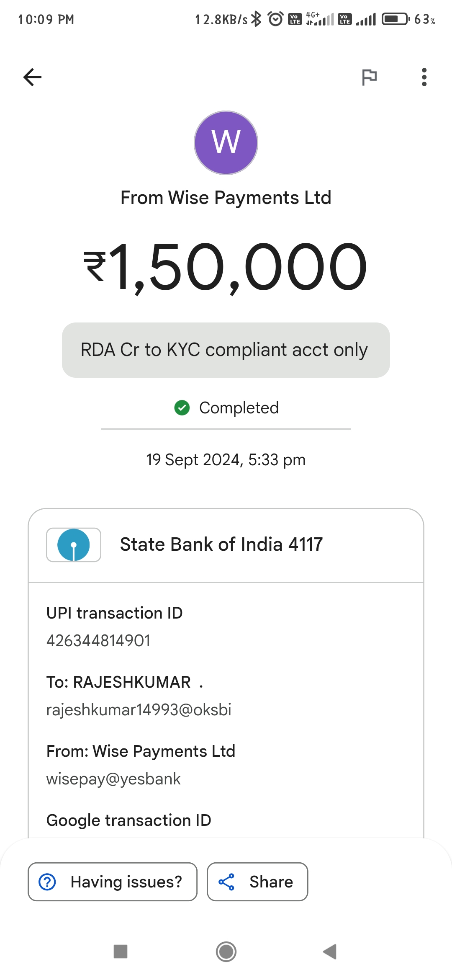Tap Android back triangle button
Screen dimensions: 452x980
[x=330, y=952]
